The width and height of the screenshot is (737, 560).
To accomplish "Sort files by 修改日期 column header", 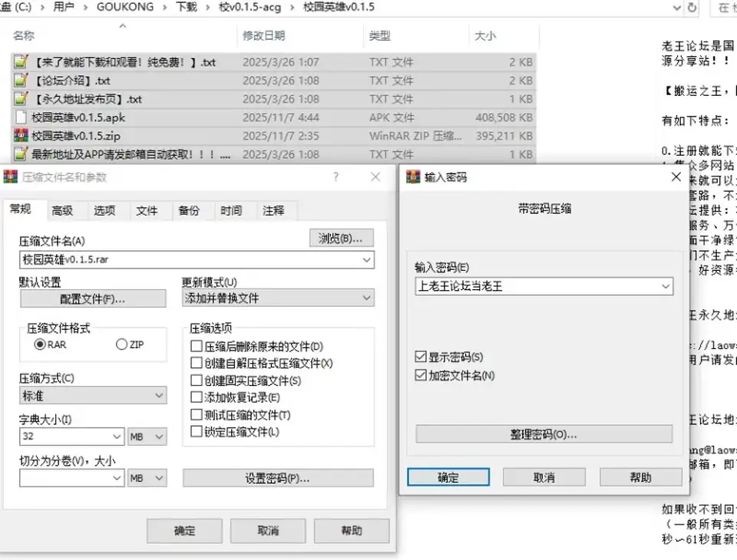I will [x=264, y=36].
